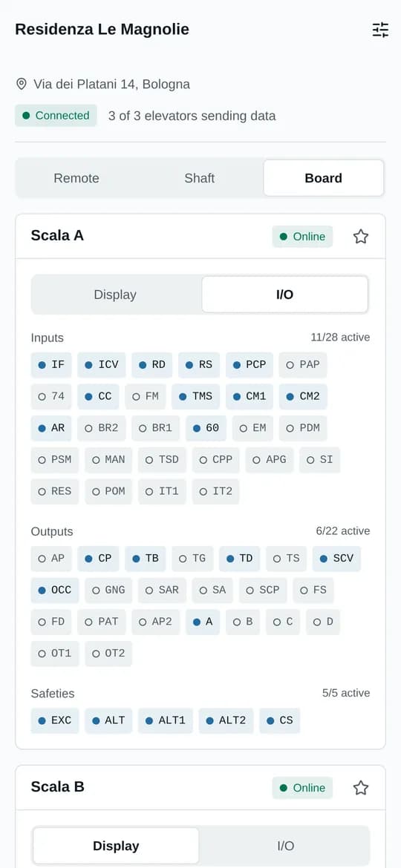Open Scala B I/O view
The height and width of the screenshot is (868, 401).
pos(286,846)
